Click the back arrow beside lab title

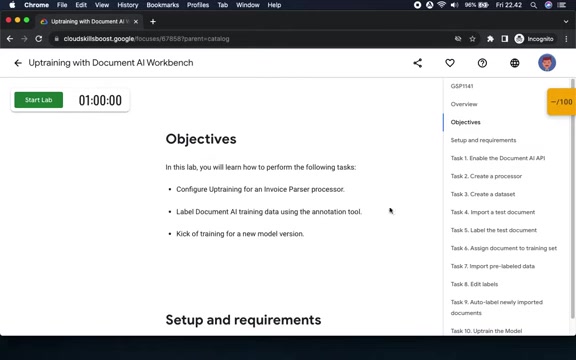point(18,63)
